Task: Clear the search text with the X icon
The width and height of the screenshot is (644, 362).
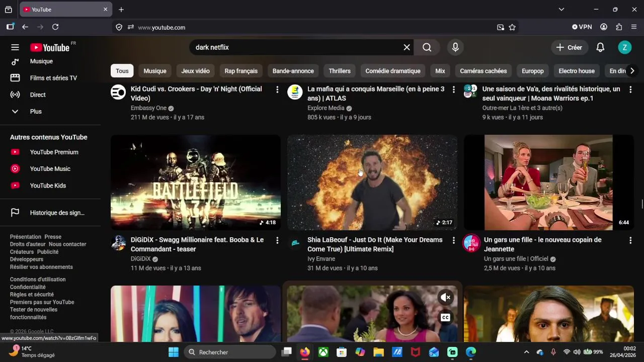Action: 407,47
